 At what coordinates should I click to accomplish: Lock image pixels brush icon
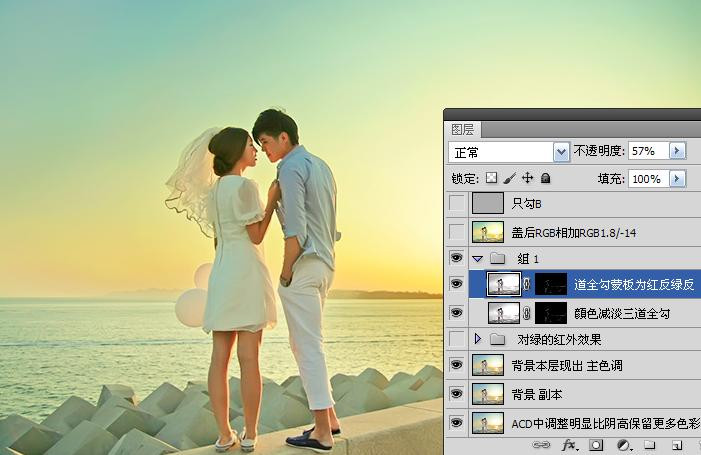pyautogui.click(x=509, y=178)
